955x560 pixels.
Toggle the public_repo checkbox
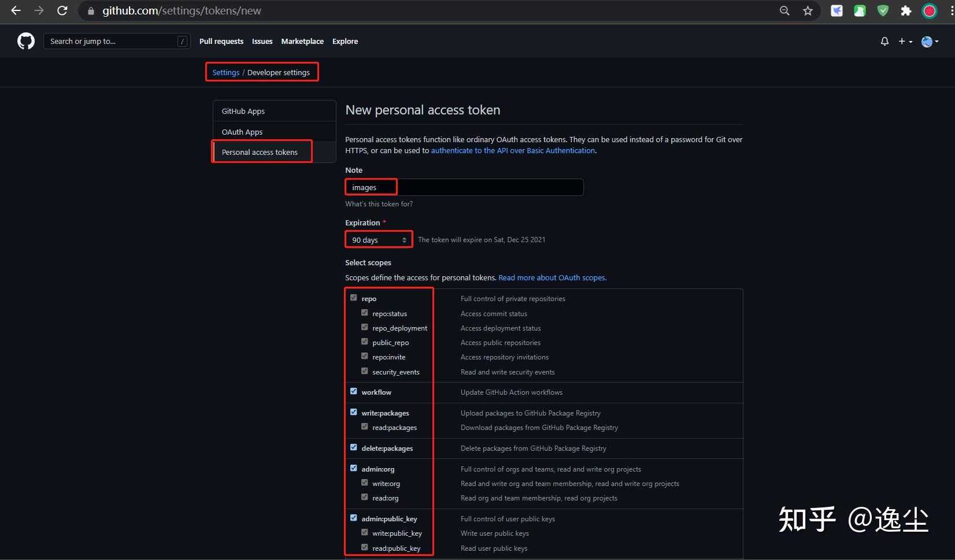(365, 342)
